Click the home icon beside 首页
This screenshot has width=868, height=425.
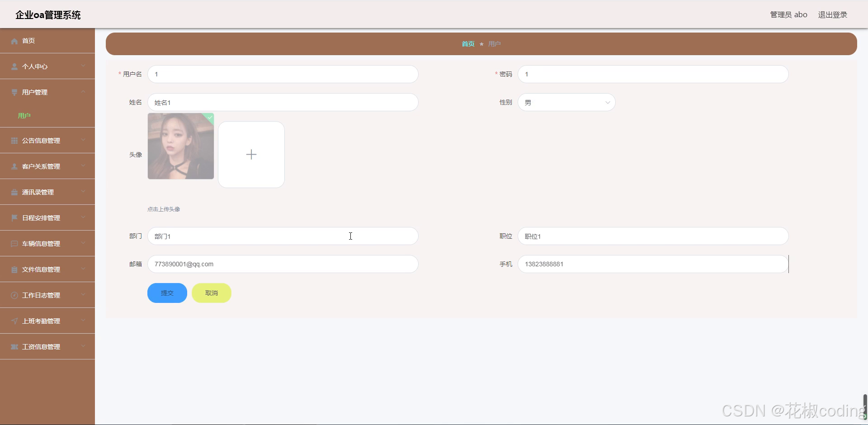tap(14, 41)
